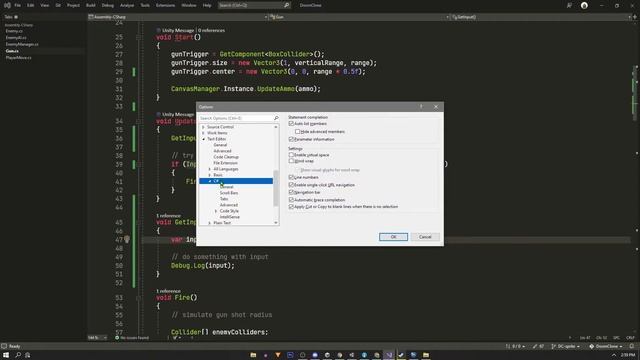The image size is (640, 360).
Task: Confirm options with the OK button
Action: click(x=393, y=237)
